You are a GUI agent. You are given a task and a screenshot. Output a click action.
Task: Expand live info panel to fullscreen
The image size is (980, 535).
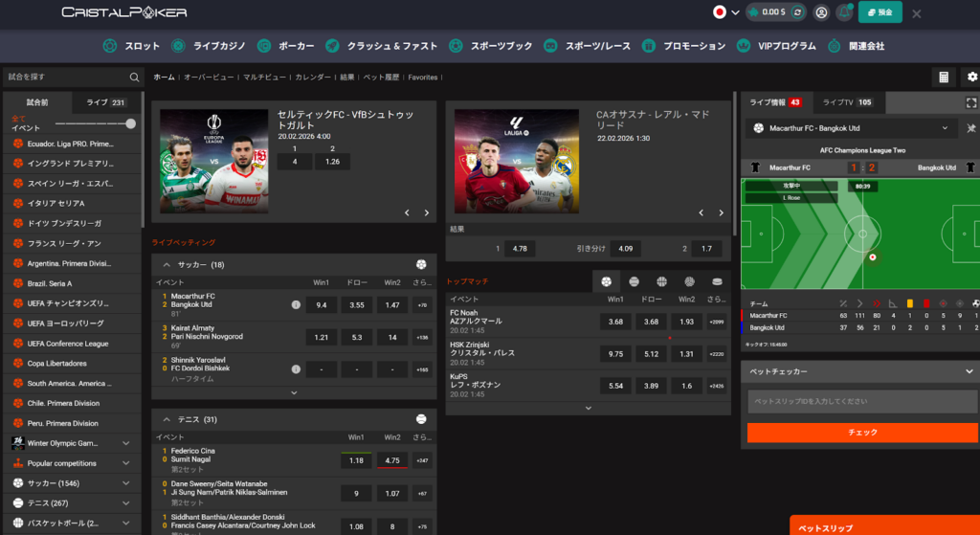[x=970, y=102]
